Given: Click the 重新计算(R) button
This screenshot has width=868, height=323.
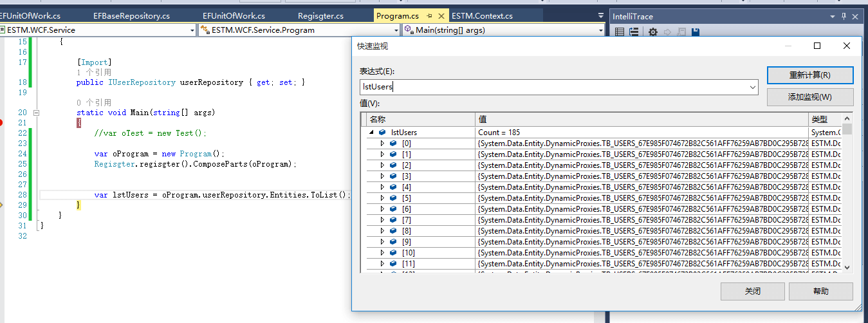Looking at the screenshot, I should coord(809,75).
